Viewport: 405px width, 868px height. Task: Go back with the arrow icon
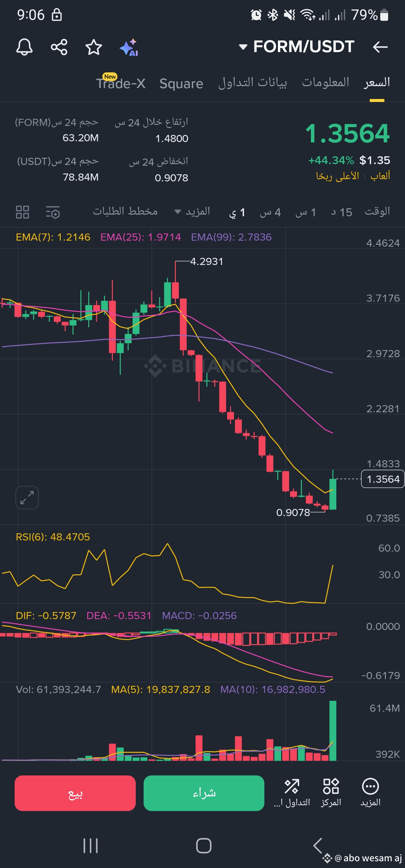tap(380, 47)
